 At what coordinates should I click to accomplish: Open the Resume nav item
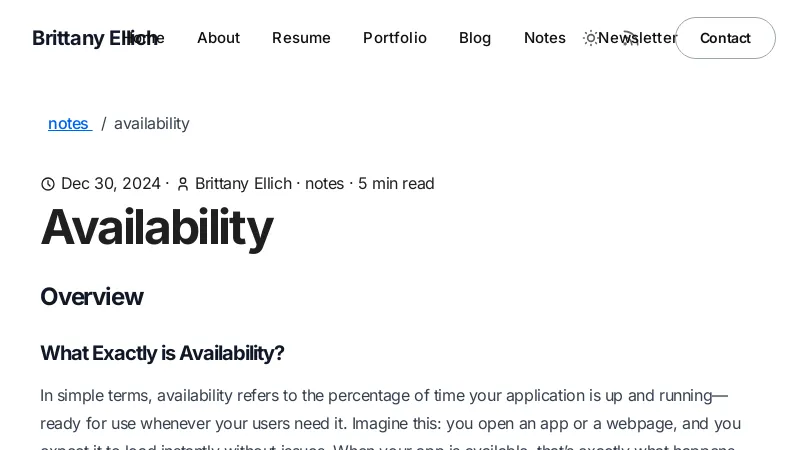(x=301, y=38)
